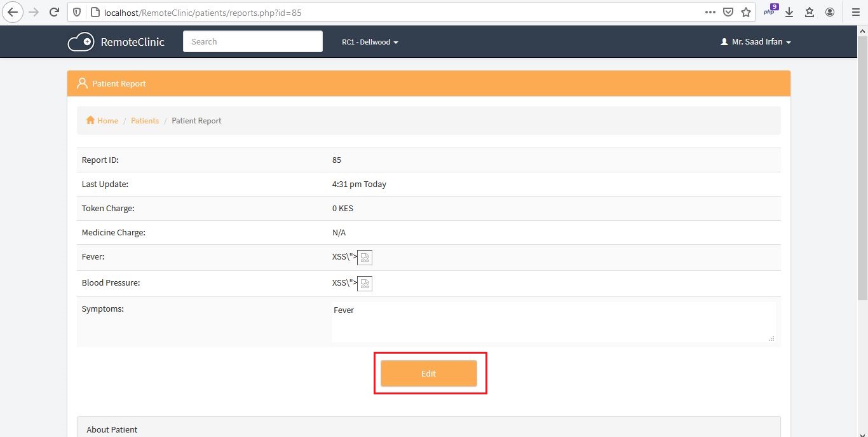The height and width of the screenshot is (437, 868).
Task: Click the 'Medicine Charge:' label
Action: coord(114,232)
